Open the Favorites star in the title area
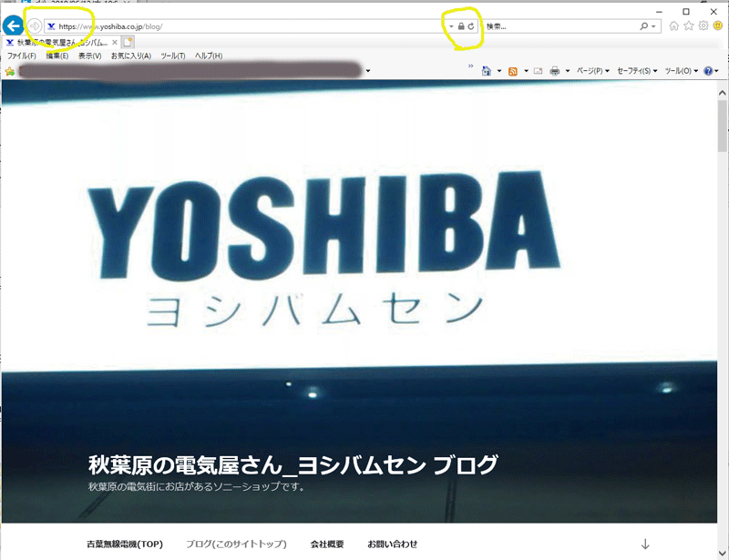 point(689,26)
